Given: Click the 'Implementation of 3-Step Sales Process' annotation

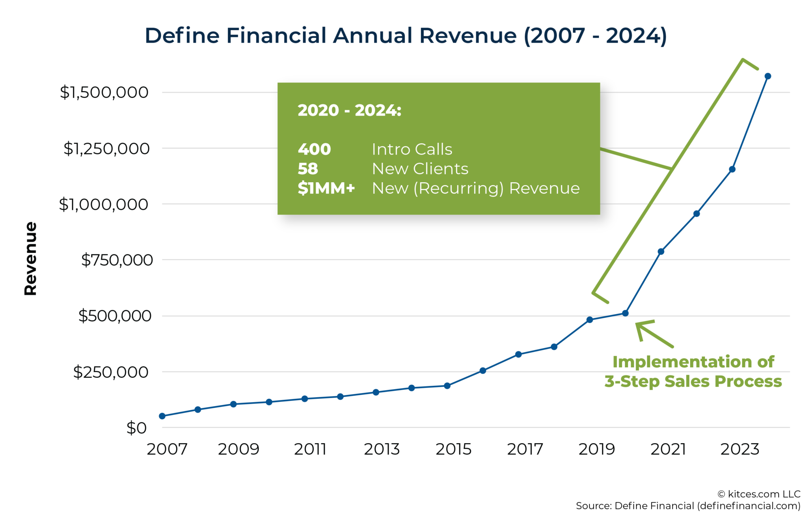Looking at the screenshot, I should tap(693, 372).
